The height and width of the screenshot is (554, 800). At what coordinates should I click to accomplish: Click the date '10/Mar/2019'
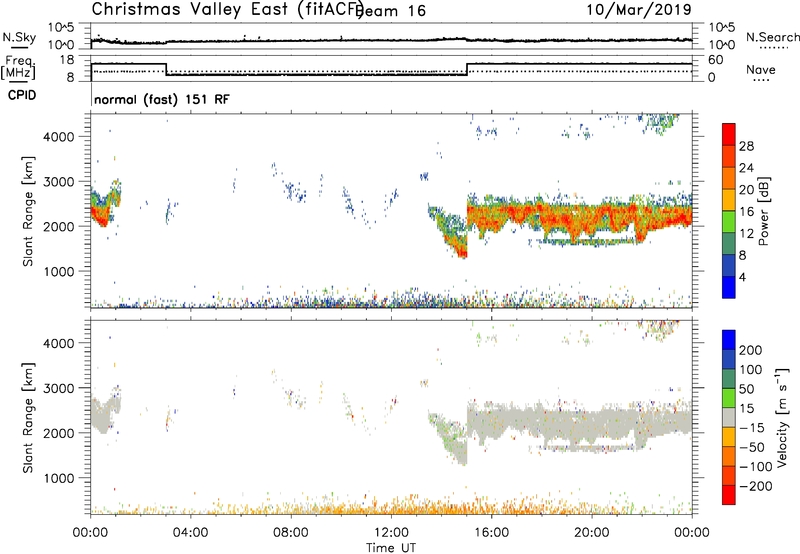[639, 9]
